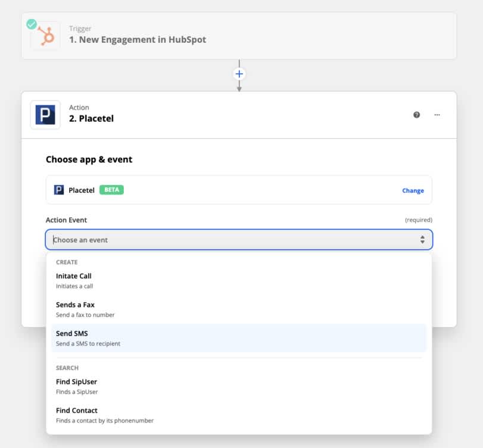Click the CREATE section header
The height and width of the screenshot is (448, 483).
(x=67, y=262)
